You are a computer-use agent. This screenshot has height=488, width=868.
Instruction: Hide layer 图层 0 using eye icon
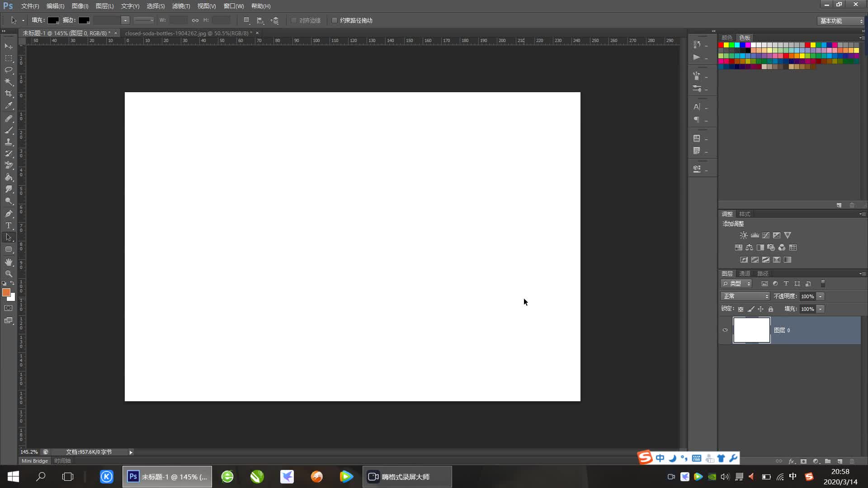point(725,330)
